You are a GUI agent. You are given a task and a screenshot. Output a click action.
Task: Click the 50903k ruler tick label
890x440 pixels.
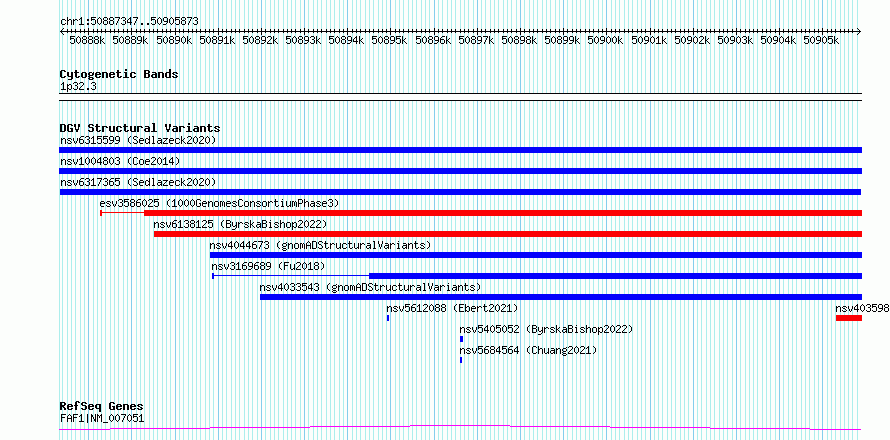pos(735,40)
